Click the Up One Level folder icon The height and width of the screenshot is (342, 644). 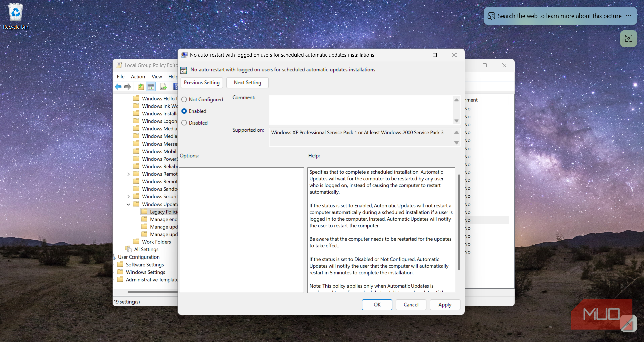tap(141, 87)
